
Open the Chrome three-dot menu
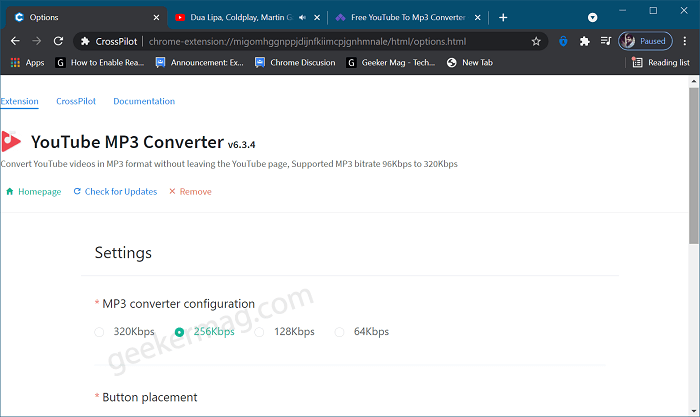click(x=685, y=41)
